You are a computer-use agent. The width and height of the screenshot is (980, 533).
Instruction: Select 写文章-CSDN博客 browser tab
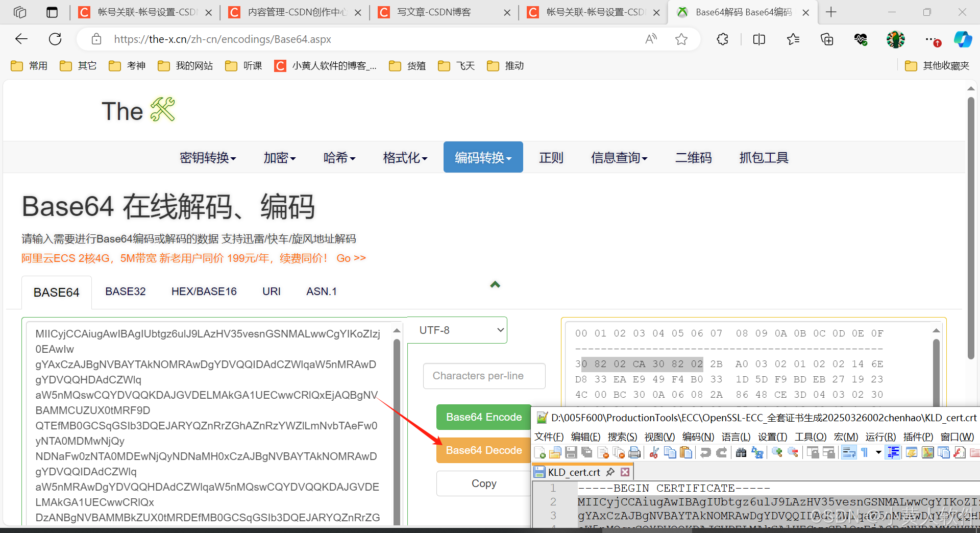[444, 12]
